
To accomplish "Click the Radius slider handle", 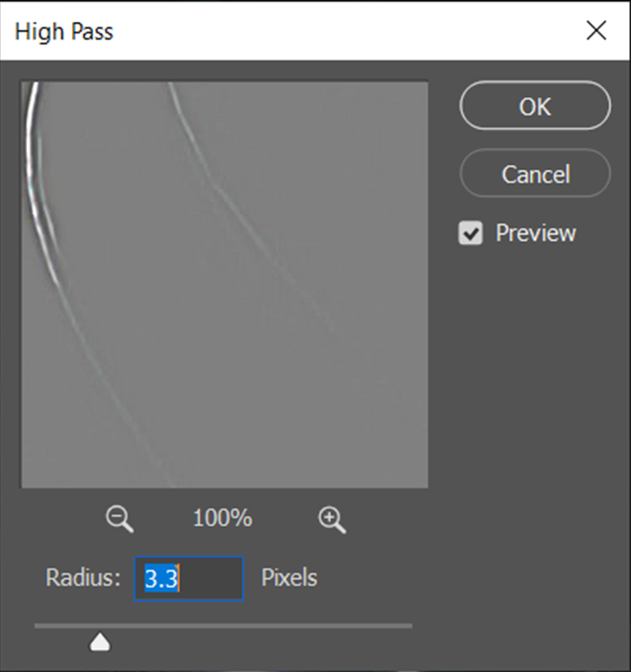I will pyautogui.click(x=100, y=641).
